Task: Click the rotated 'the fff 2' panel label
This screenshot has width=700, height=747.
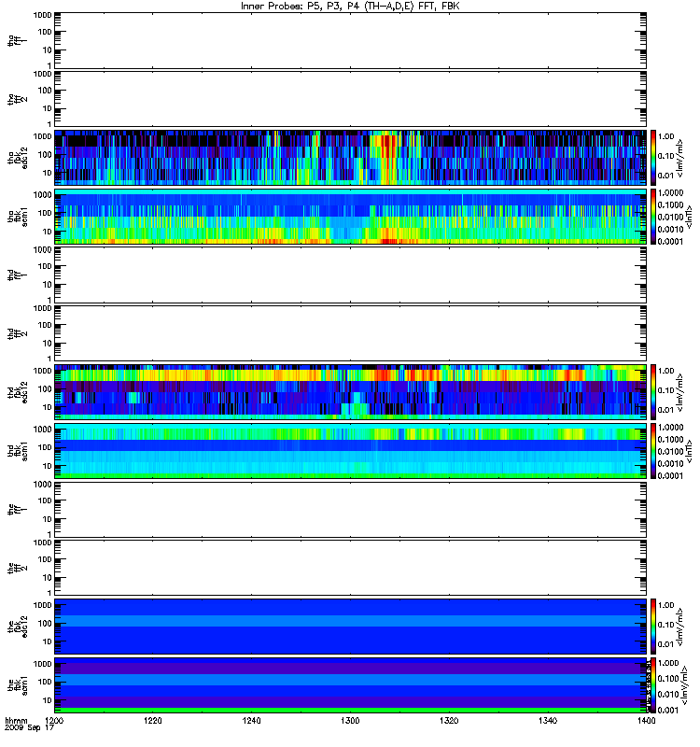Action: [18, 568]
